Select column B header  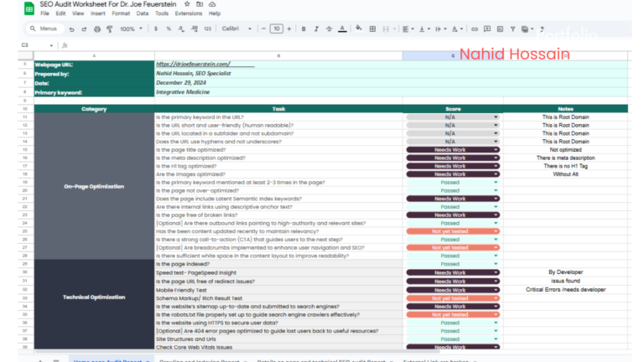(x=278, y=56)
